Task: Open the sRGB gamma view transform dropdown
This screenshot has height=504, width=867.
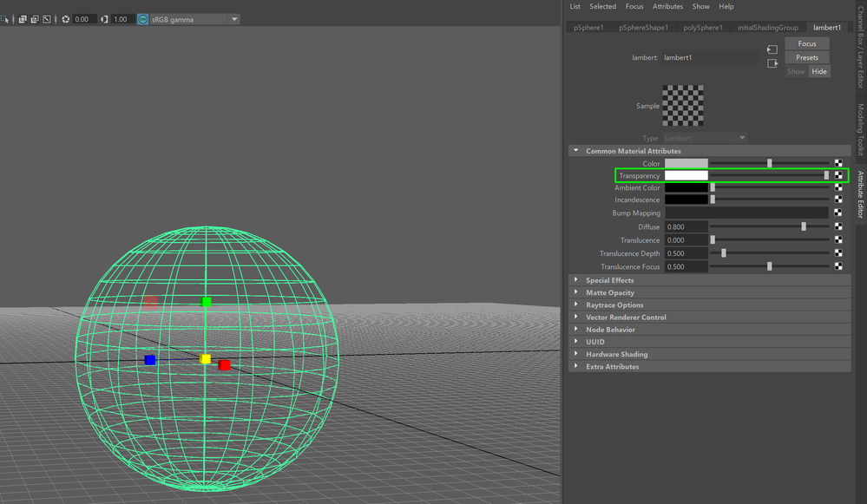Action: click(234, 19)
